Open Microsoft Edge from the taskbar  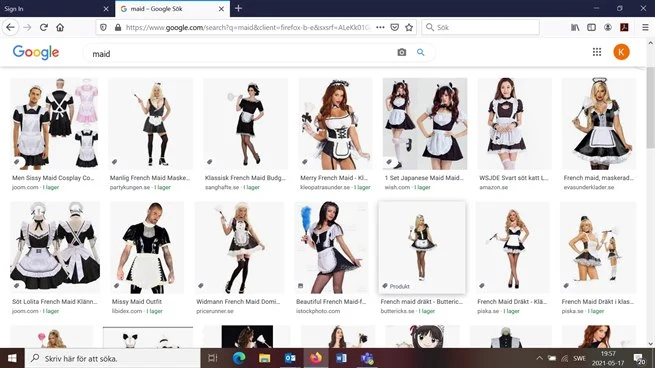pos(239,358)
